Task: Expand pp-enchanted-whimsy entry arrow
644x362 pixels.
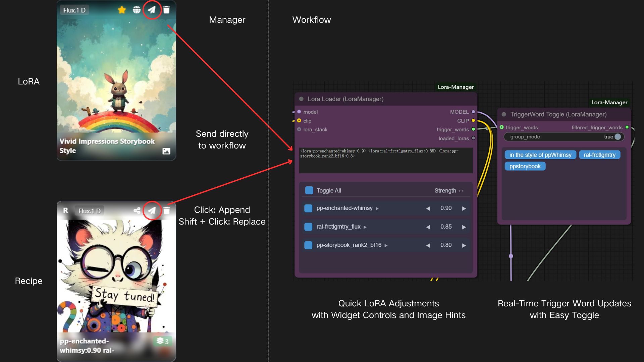Action: click(377, 208)
